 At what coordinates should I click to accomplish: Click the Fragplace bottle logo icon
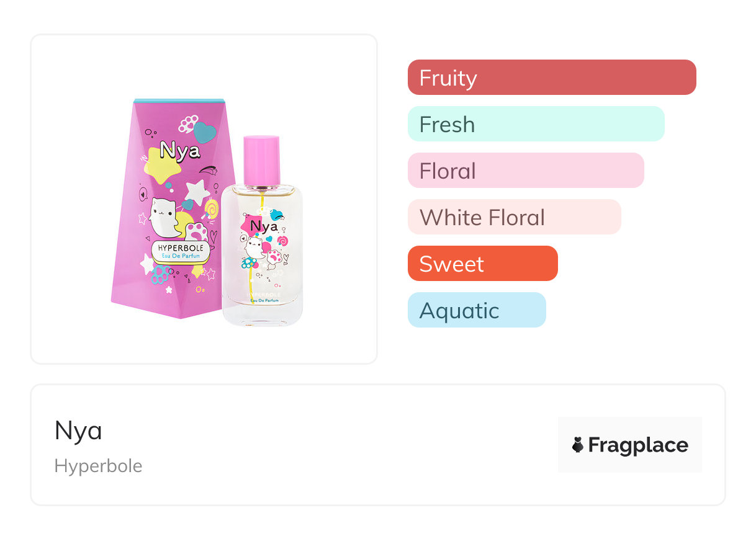click(x=578, y=445)
